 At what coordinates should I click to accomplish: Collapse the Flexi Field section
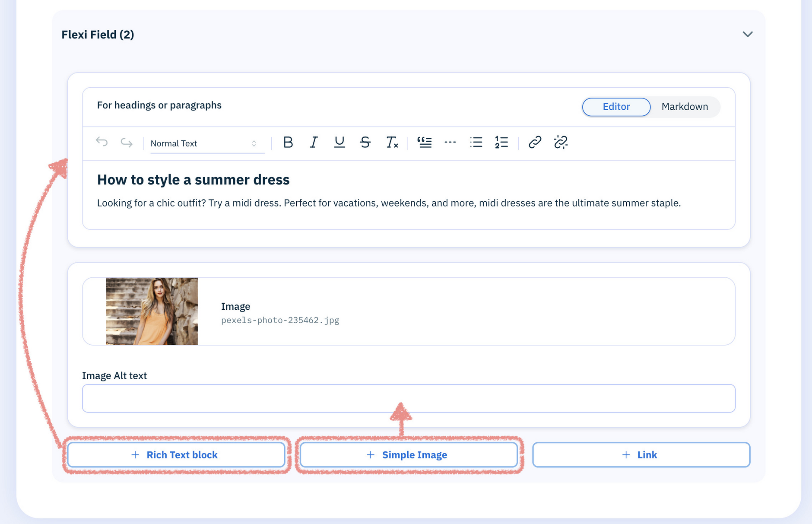pos(748,34)
